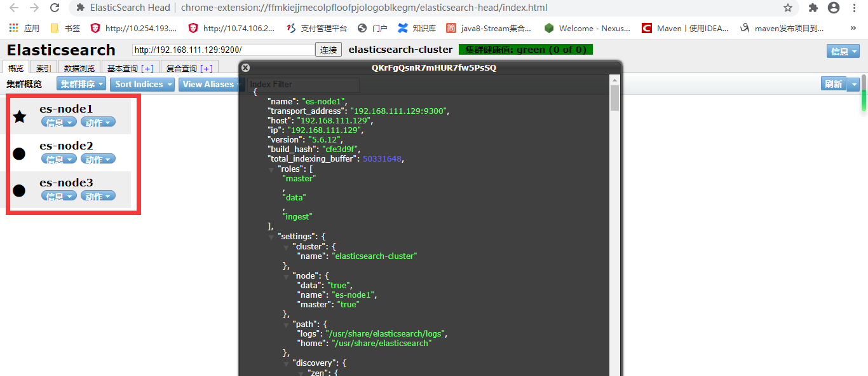Open the View Aliases dropdown

click(210, 84)
